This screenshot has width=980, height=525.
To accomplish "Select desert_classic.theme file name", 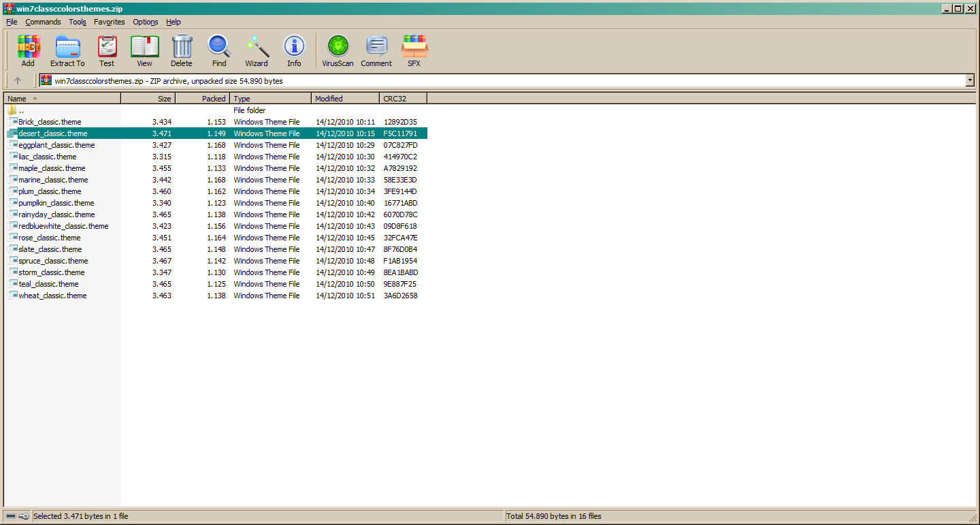I will (x=53, y=133).
